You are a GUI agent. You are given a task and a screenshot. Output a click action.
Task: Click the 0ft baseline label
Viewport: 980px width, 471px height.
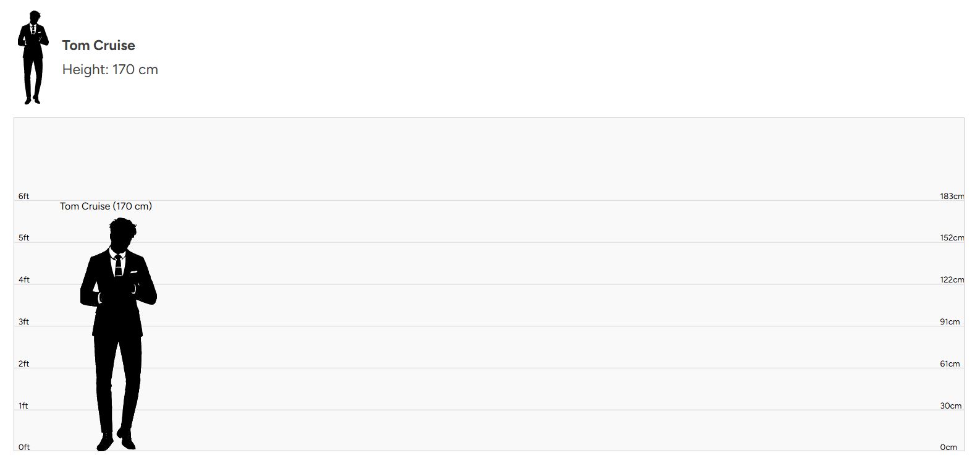23,447
